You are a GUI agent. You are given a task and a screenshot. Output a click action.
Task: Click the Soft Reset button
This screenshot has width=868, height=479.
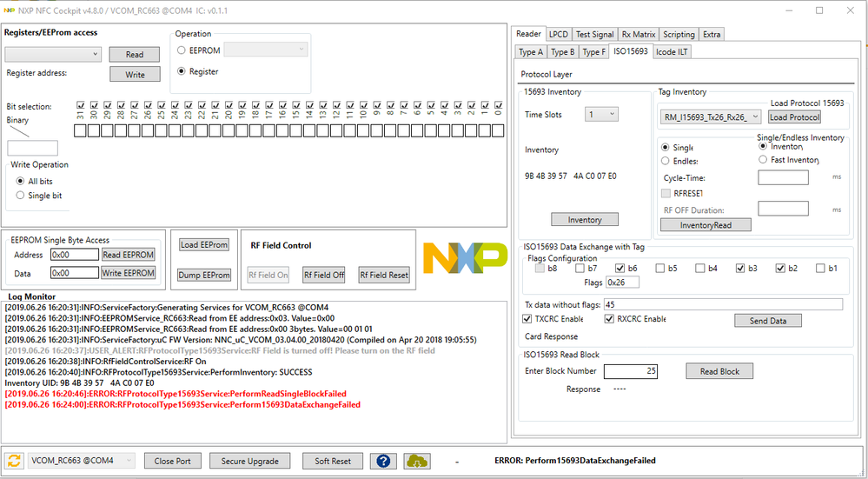coord(333,461)
